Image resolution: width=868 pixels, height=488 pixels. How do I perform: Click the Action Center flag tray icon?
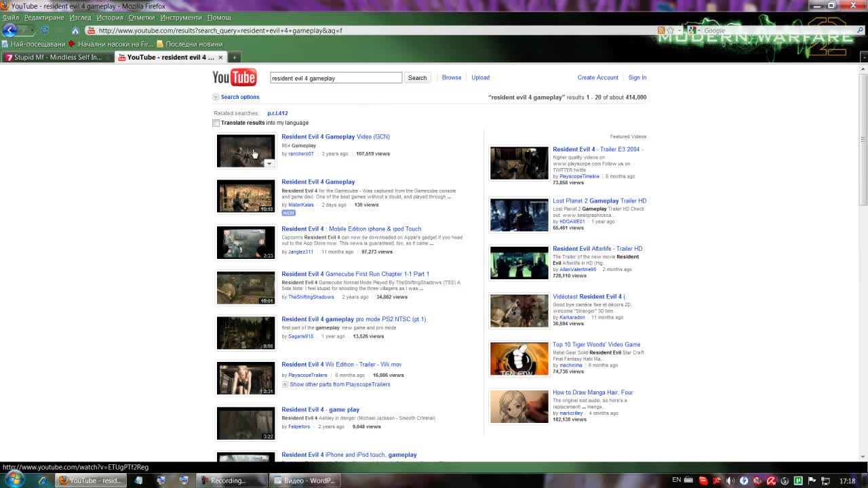(812, 481)
